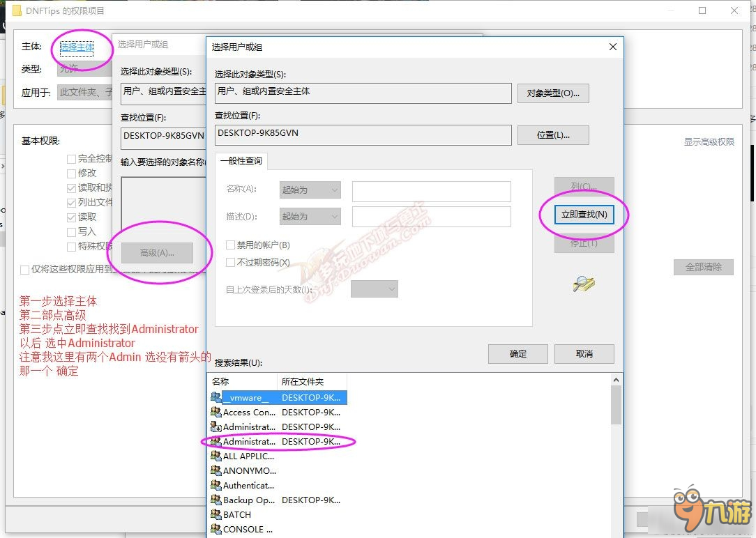Click the results list scrollbar thumb
The height and width of the screenshot is (538, 756).
616,405
